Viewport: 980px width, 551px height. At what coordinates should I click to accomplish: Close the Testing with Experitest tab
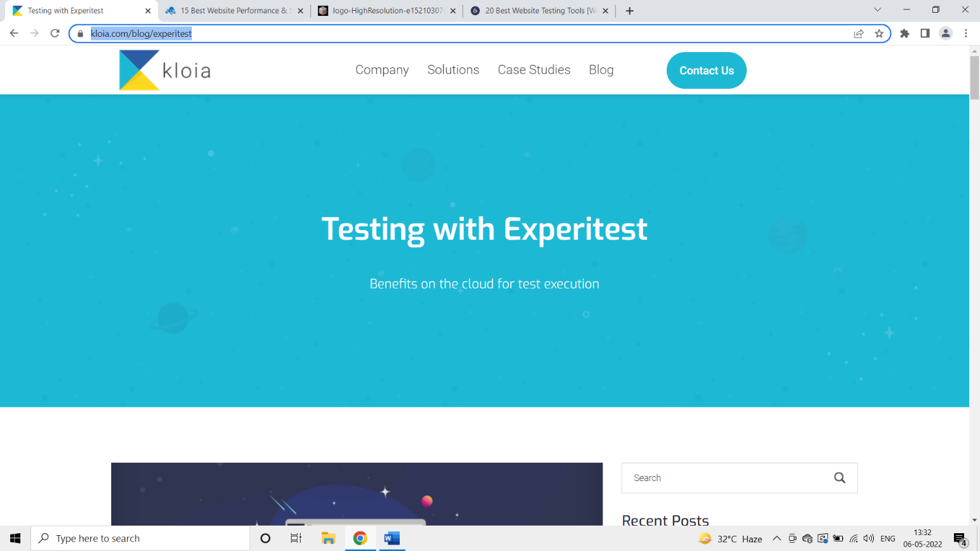tap(148, 11)
